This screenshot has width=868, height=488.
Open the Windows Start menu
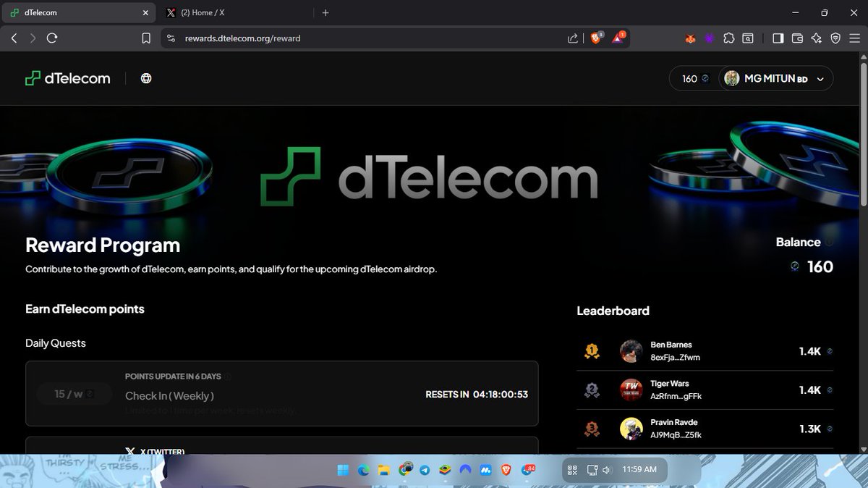tap(342, 470)
